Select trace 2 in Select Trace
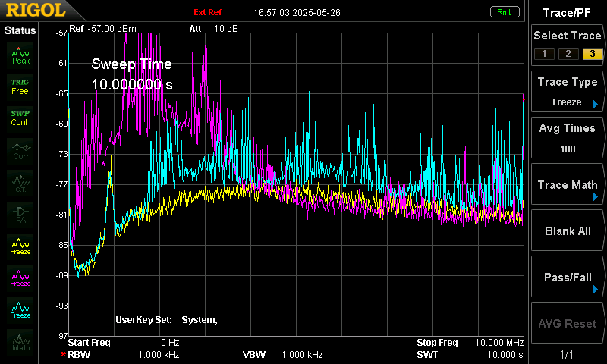 (568, 54)
